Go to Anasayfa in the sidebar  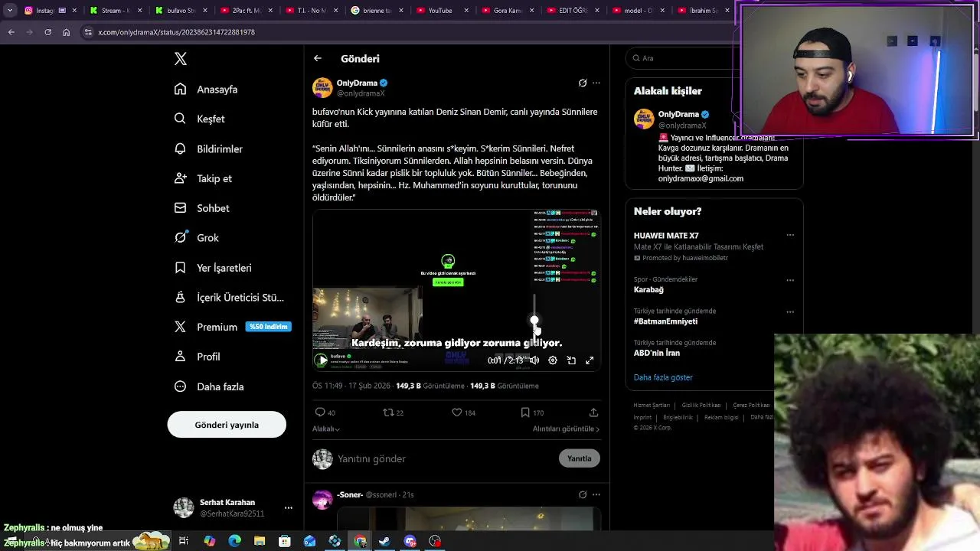206,90
